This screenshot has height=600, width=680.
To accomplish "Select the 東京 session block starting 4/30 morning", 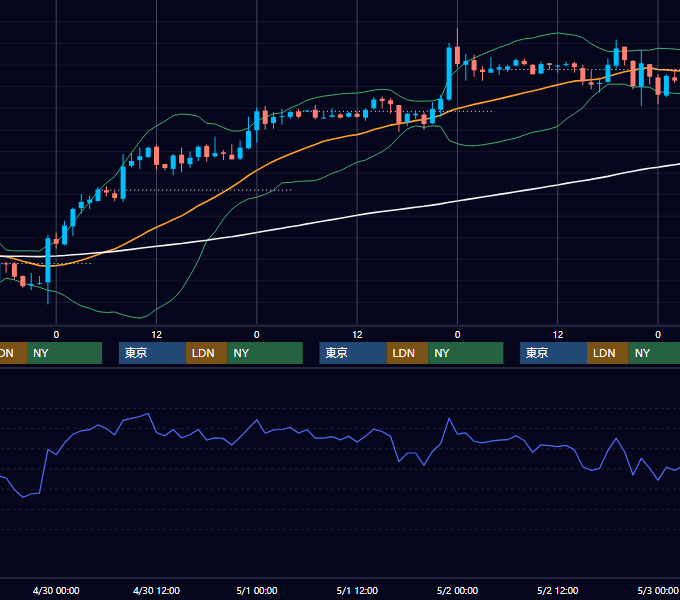I will 152,353.
